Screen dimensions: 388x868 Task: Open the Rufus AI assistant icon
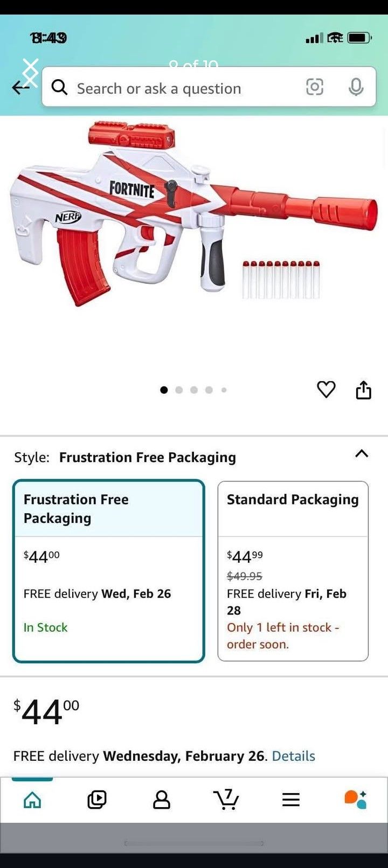[x=356, y=800]
